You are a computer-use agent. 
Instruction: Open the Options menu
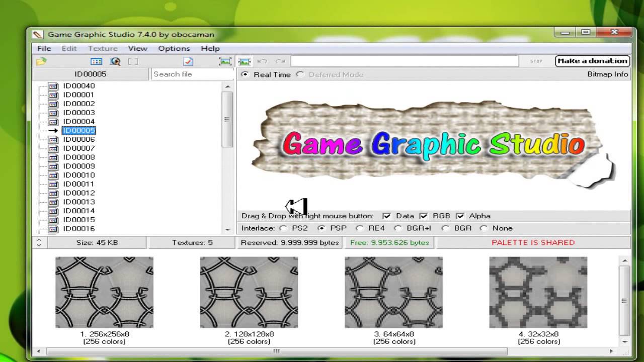[x=174, y=48]
